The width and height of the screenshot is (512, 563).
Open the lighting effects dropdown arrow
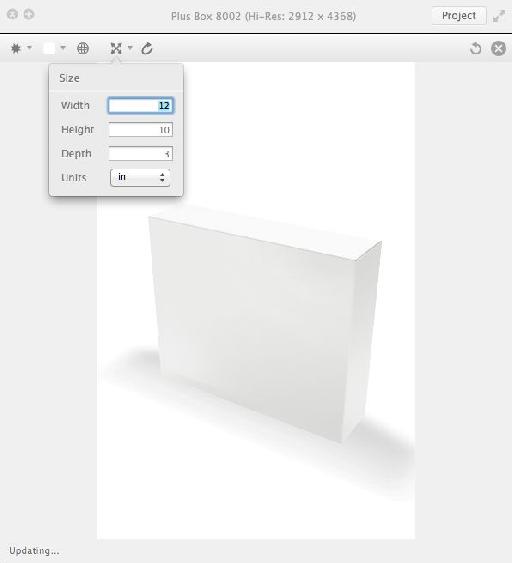[x=29, y=47]
